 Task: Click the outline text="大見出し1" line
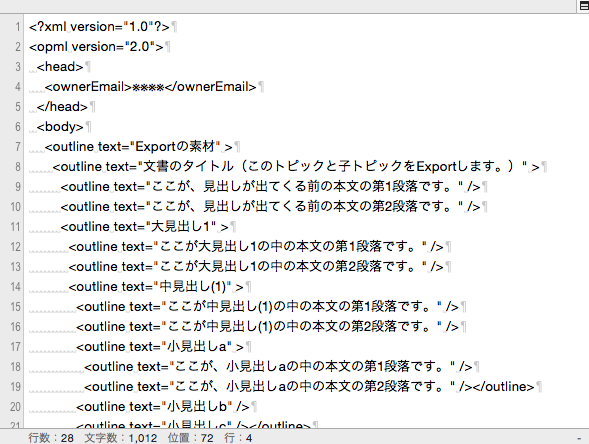coord(144,227)
